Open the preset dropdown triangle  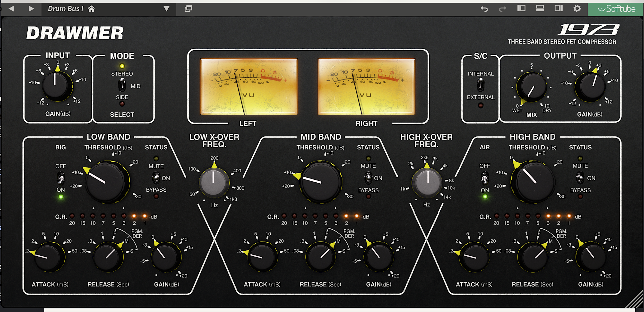point(166,9)
